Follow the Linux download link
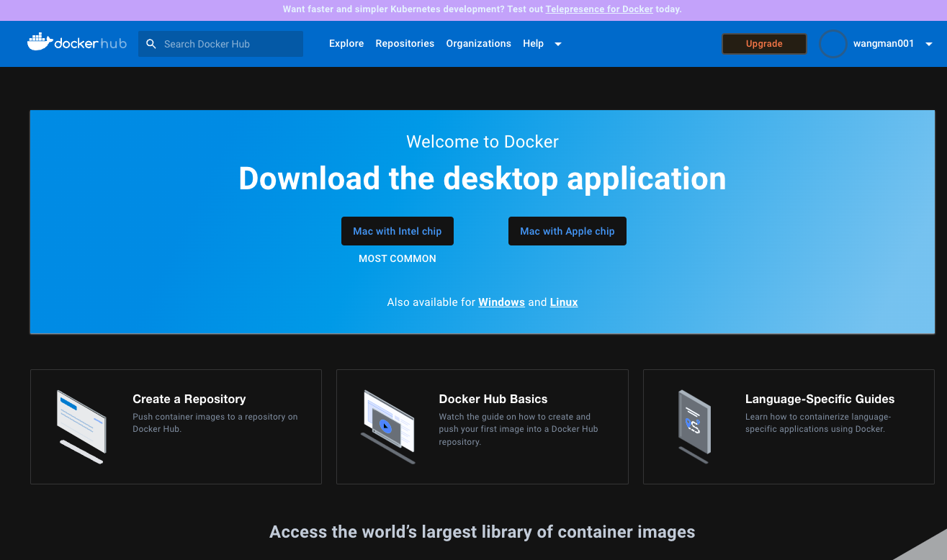Image resolution: width=947 pixels, height=560 pixels. coord(564,302)
